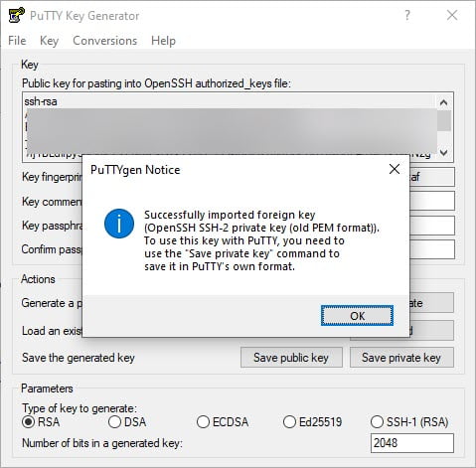The height and width of the screenshot is (468, 476).
Task: Click the Generate button behind the dialog
Action: pyautogui.click(x=432, y=302)
